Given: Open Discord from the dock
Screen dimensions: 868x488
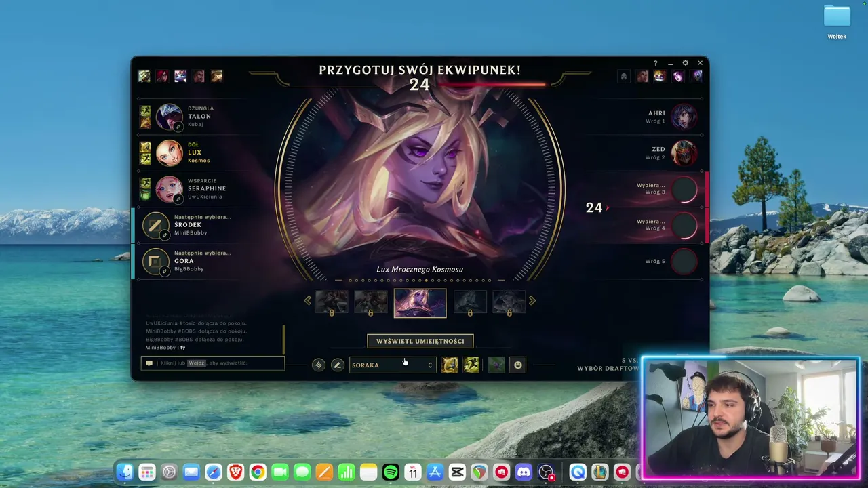Looking at the screenshot, I should pos(524,472).
